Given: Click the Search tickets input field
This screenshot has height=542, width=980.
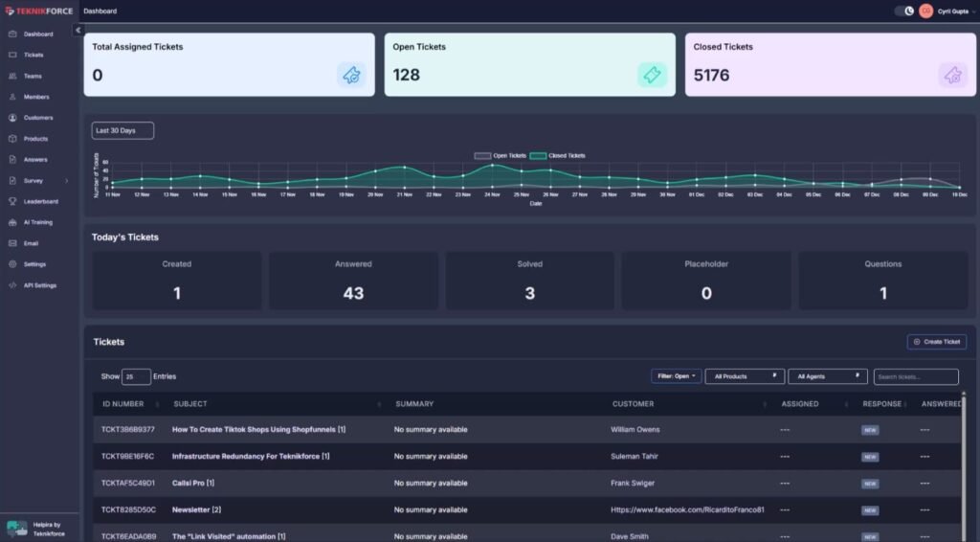Looking at the screenshot, I should (916, 376).
